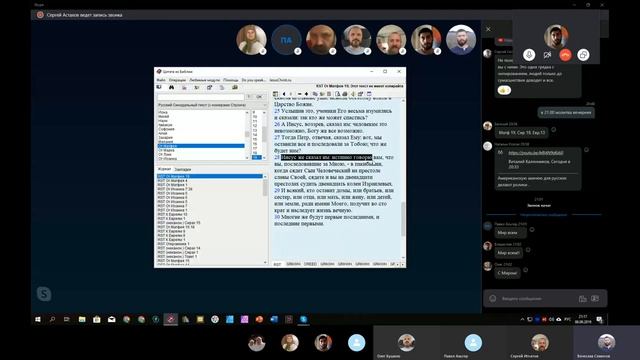This screenshot has height=360, width=640.
Task: Click the OK button next to search field
Action: (x=259, y=97)
